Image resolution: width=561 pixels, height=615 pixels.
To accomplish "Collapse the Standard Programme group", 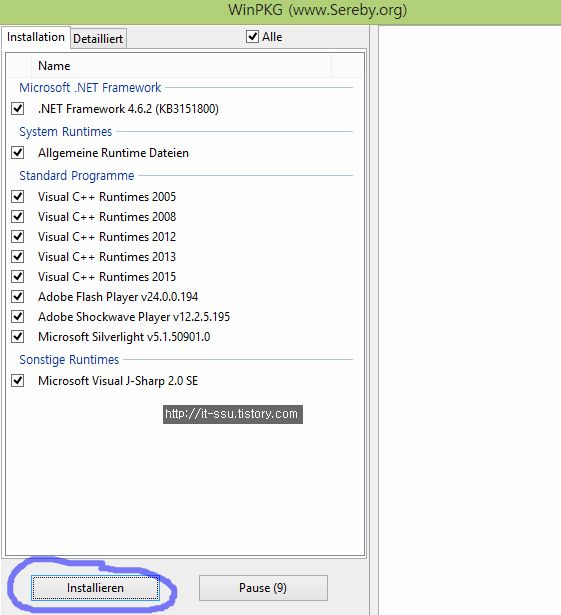I will [76, 175].
